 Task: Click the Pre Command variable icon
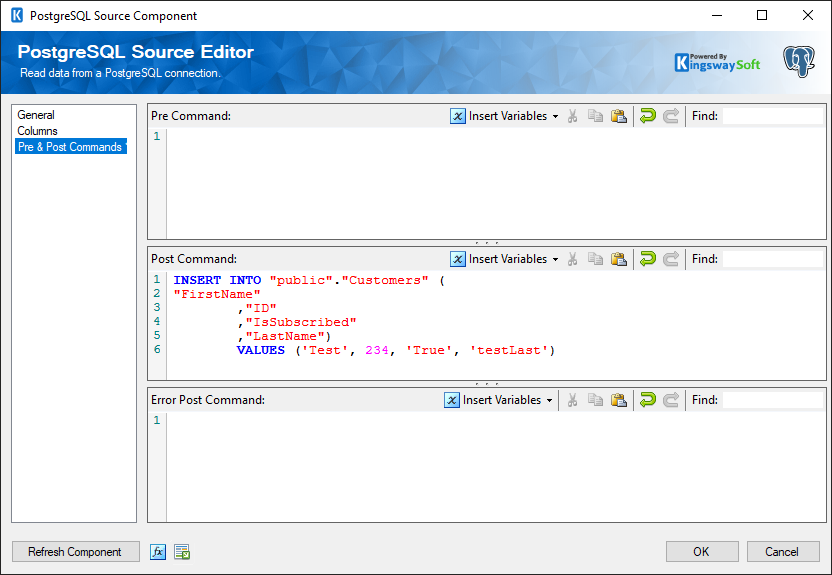pyautogui.click(x=457, y=116)
